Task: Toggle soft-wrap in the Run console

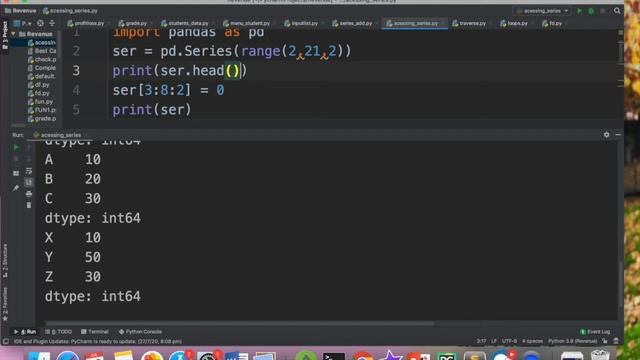Action: click(x=29, y=171)
